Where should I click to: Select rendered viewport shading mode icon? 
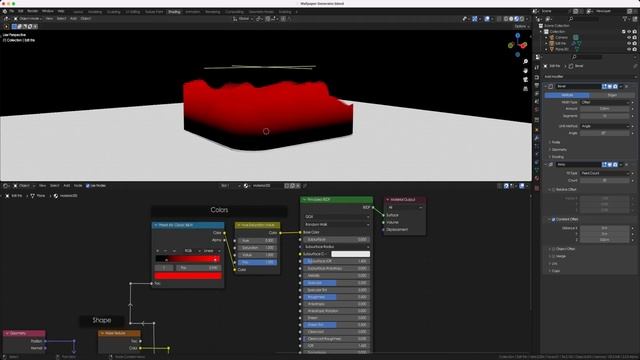pos(522,19)
